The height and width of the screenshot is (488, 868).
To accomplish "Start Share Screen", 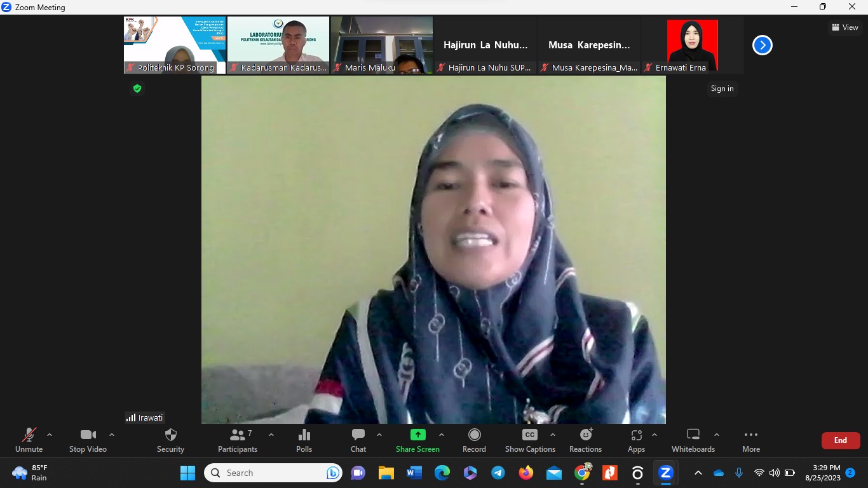I will [417, 440].
